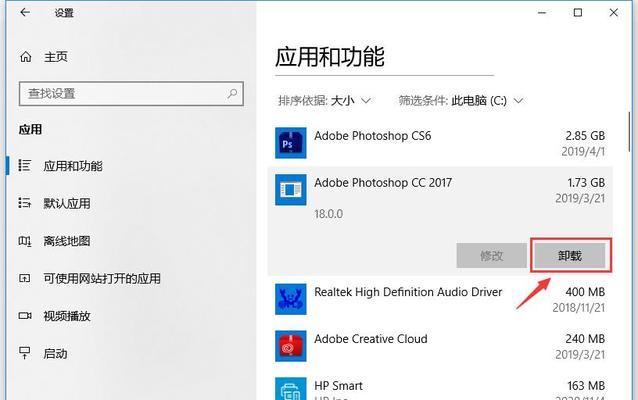Open the 主页 home icon
Screen dimensions: 638x400
click(x=26, y=57)
